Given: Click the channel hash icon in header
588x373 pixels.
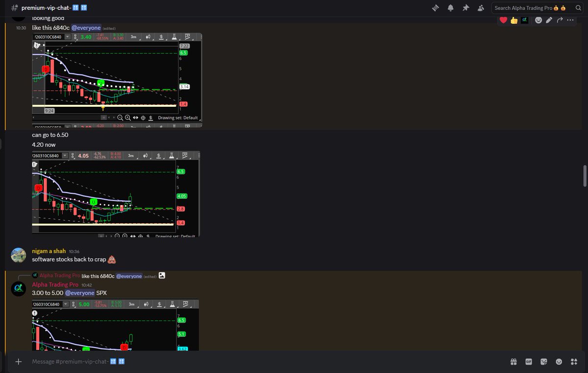Looking at the screenshot, I should click(14, 8).
